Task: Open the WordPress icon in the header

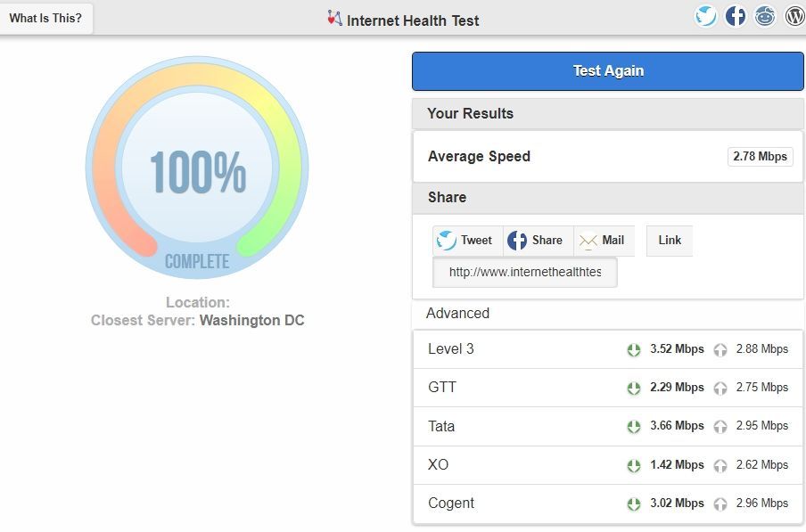Action: 793,15
